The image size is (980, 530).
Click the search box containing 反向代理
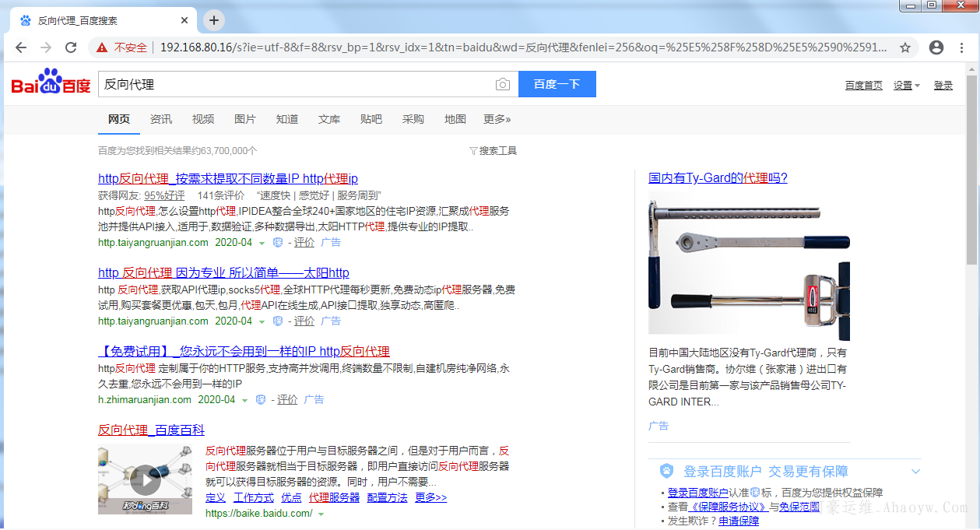click(x=296, y=84)
